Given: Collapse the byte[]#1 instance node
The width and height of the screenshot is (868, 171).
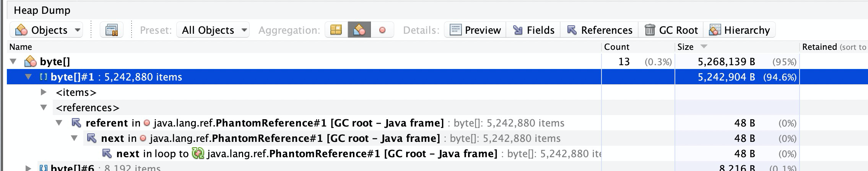Looking at the screenshot, I should pyautogui.click(x=28, y=77).
